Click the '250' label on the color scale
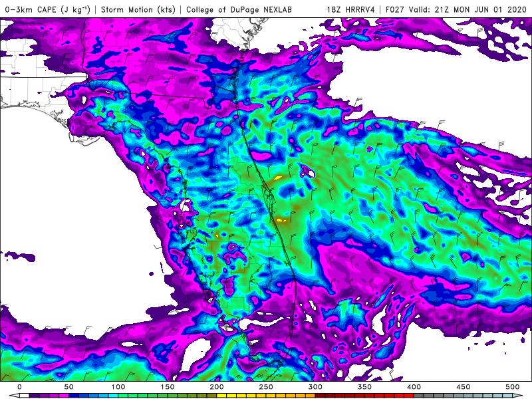 [x=266, y=387]
